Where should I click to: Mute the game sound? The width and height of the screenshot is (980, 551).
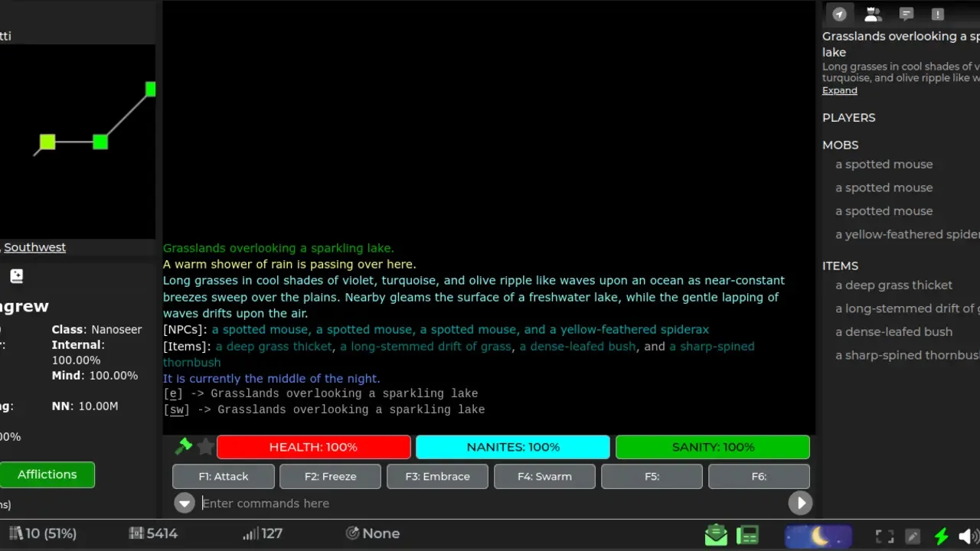[966, 536]
